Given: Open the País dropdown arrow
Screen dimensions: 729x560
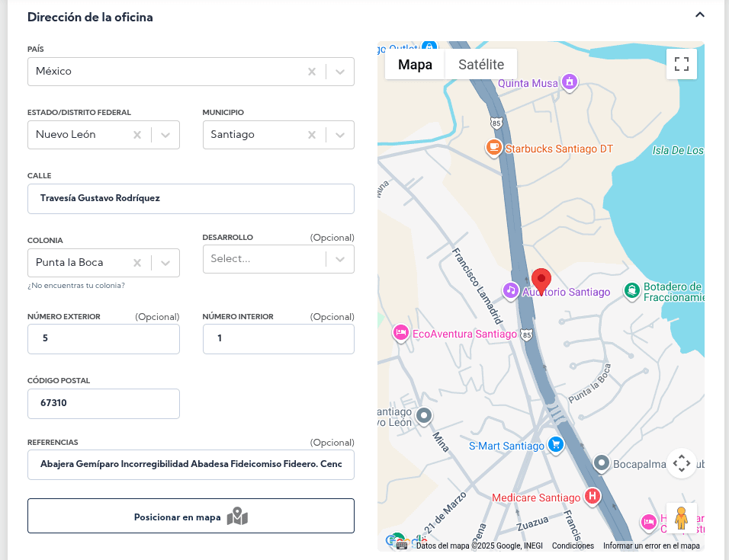Looking at the screenshot, I should pyautogui.click(x=340, y=72).
